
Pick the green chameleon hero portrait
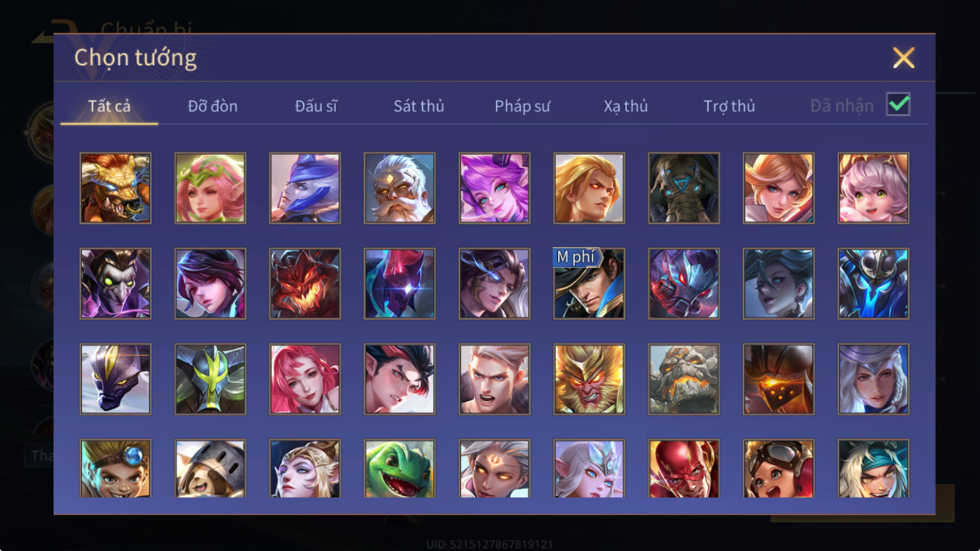(x=400, y=468)
